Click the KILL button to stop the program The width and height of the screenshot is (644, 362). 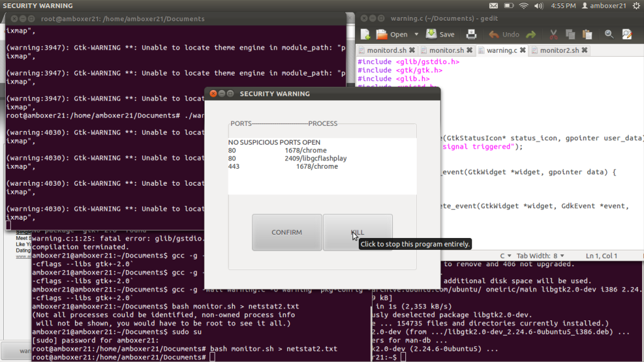(x=358, y=232)
